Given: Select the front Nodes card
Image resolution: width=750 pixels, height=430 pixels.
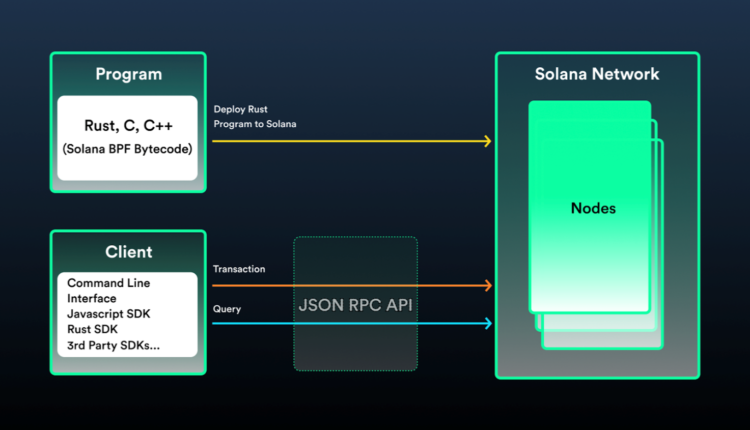Looking at the screenshot, I should 590,208.
